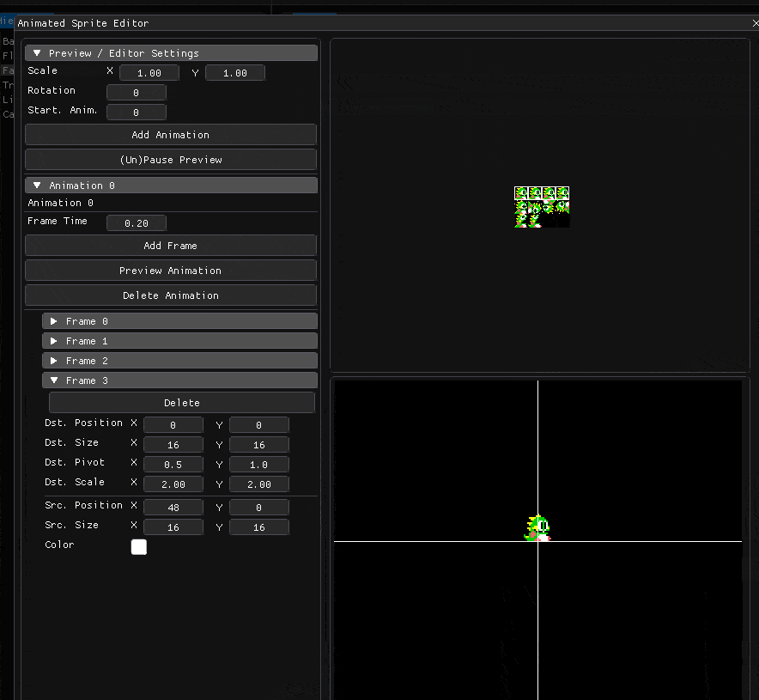This screenshot has width=759, height=700.
Task: Collapse the Animation 0 section
Action: pyautogui.click(x=171, y=186)
